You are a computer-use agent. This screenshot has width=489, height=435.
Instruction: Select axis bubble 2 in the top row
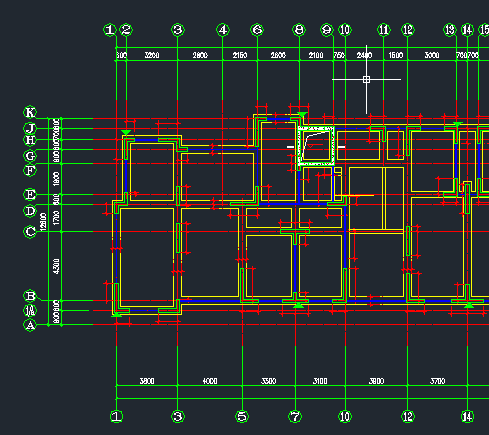[126, 30]
